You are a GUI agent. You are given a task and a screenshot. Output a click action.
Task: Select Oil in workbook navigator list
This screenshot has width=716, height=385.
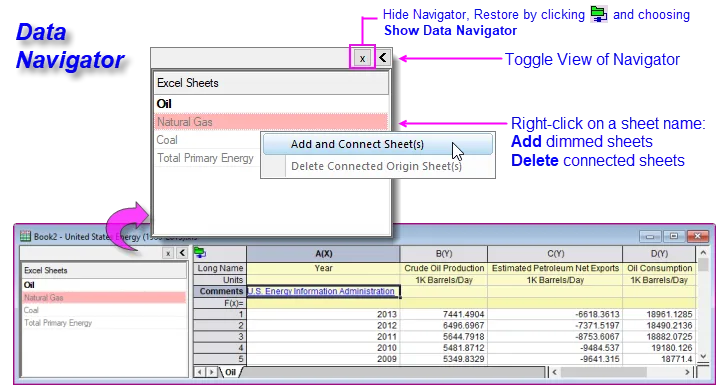click(x=104, y=285)
